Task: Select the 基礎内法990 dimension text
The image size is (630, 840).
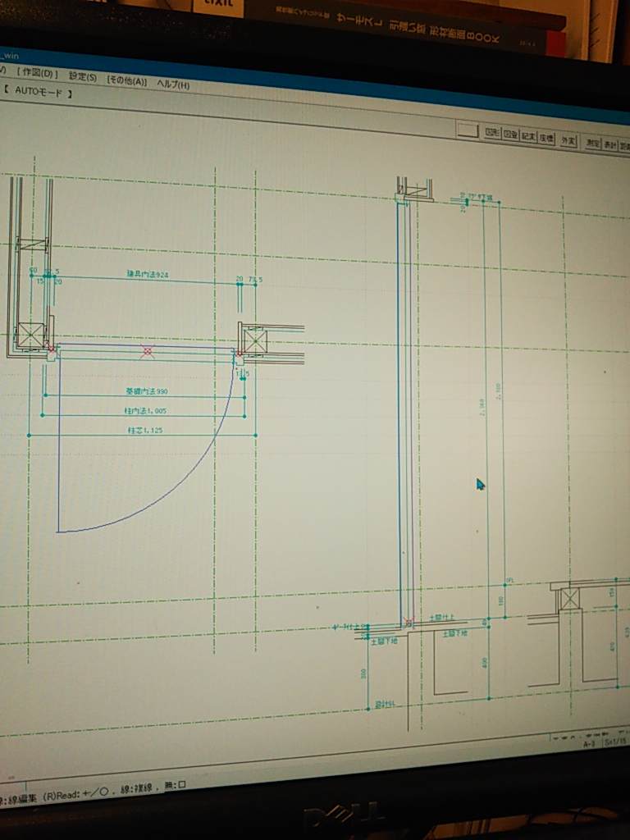Action: click(x=146, y=391)
